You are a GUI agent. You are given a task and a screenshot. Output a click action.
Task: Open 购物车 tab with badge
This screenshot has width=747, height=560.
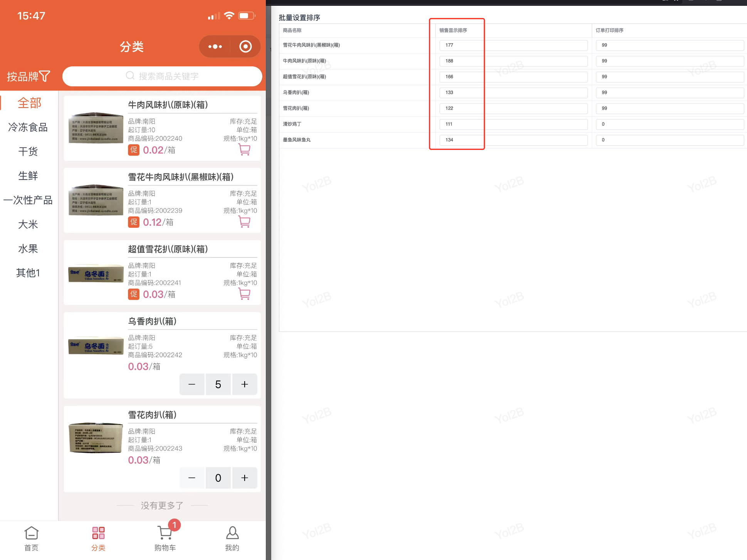coord(165,538)
